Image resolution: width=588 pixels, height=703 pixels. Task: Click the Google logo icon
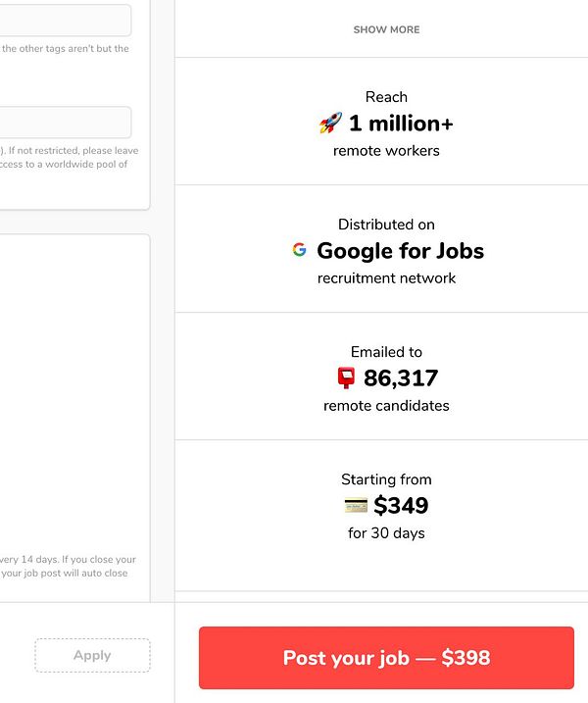pos(300,250)
